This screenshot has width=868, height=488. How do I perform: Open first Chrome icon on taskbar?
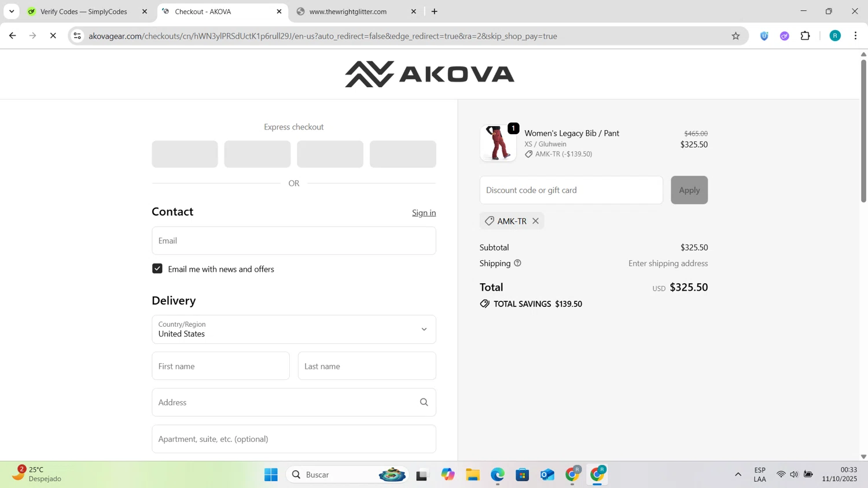pos(573,475)
